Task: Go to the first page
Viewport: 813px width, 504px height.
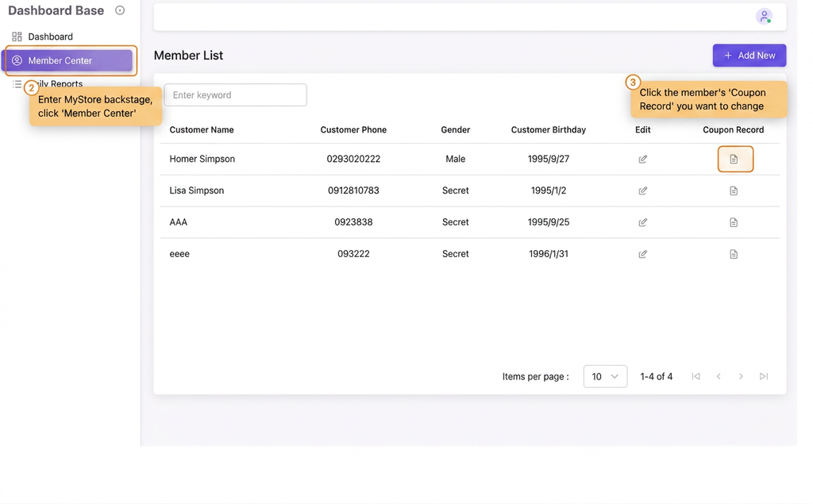Action: pyautogui.click(x=695, y=376)
